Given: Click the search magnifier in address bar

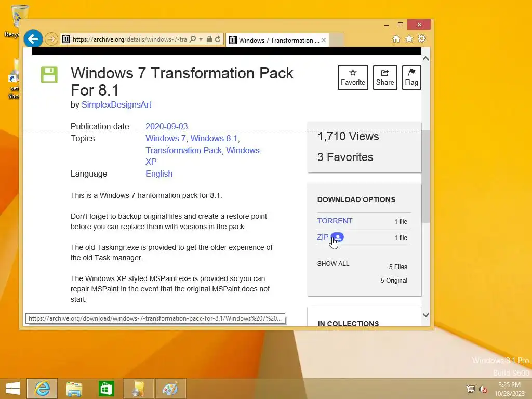Looking at the screenshot, I should [192, 39].
